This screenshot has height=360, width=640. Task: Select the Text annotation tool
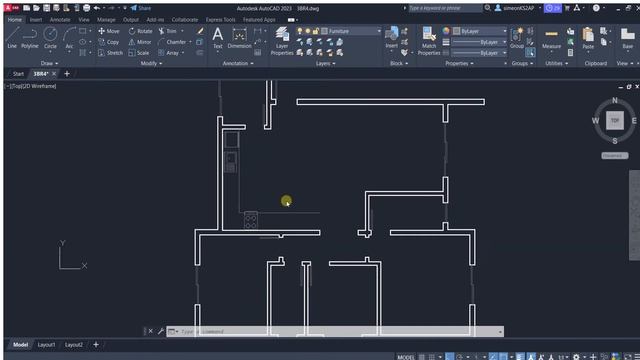tap(218, 38)
